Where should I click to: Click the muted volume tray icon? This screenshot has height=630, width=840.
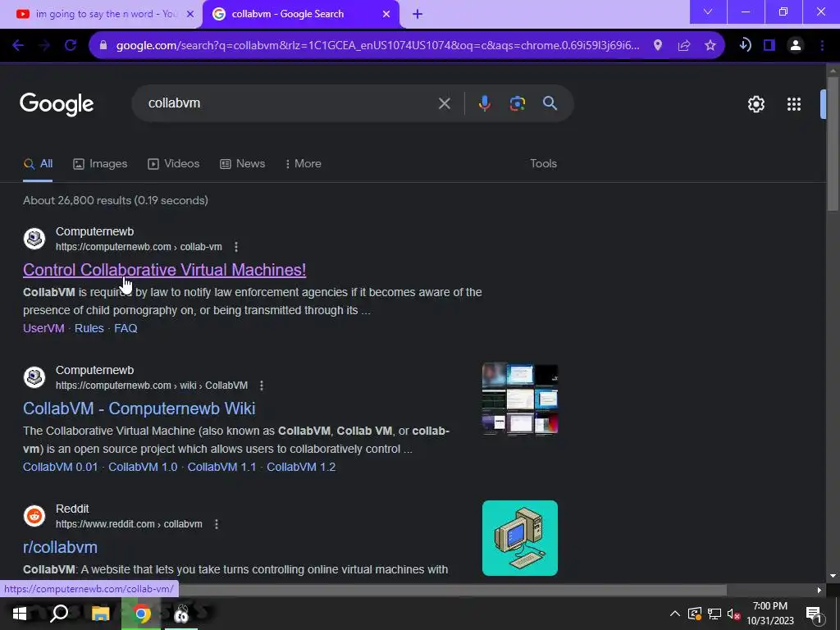[x=734, y=614]
